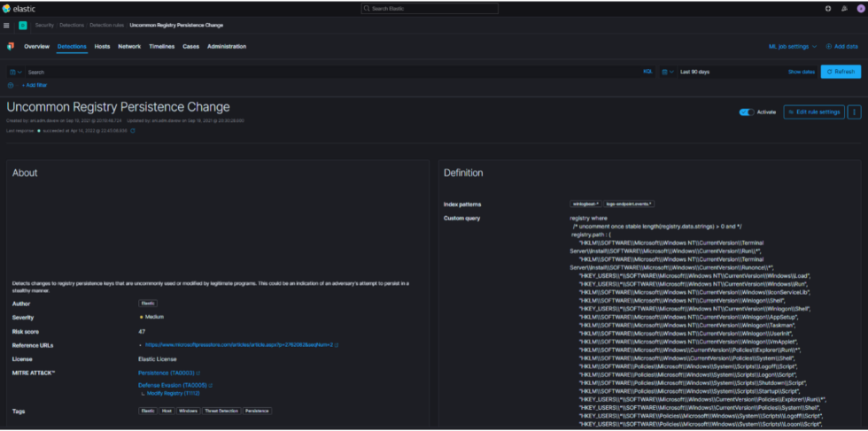Viewport: 868px width, 431px height.
Task: Click the logs-endpoint.events.* index pattern badge
Action: [630, 204]
